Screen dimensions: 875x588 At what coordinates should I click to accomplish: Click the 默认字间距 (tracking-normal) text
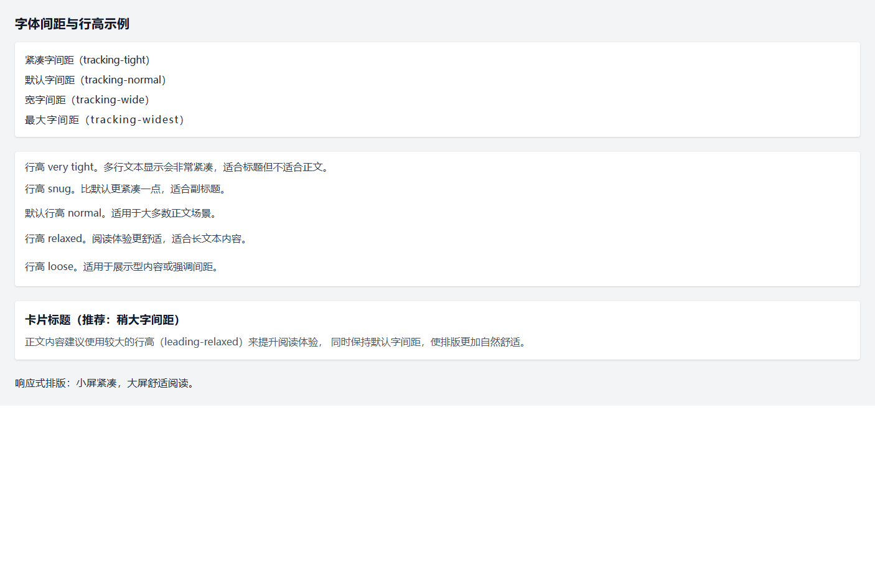tap(95, 80)
